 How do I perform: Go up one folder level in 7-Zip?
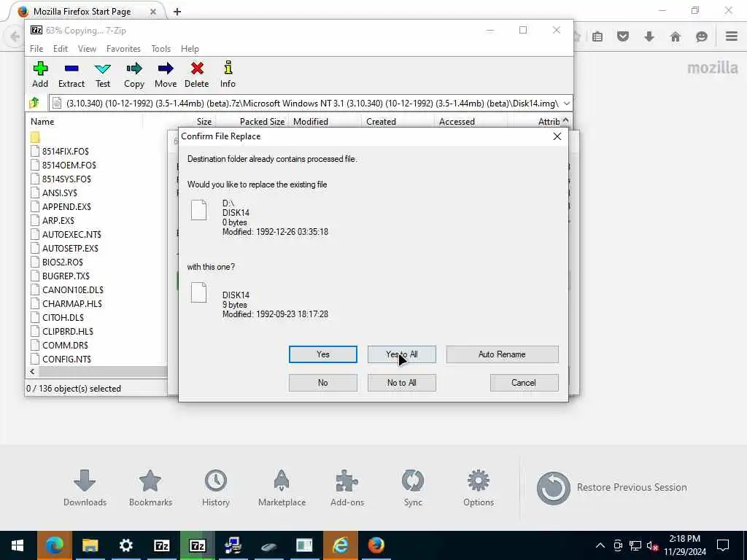[34, 103]
